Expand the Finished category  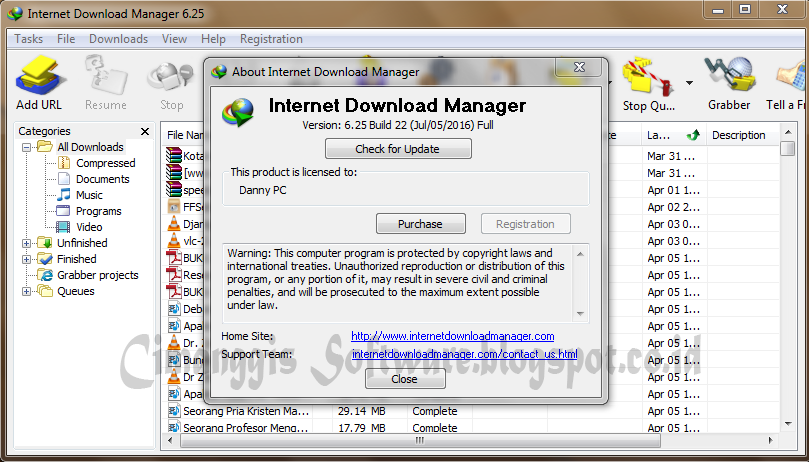tap(26, 259)
